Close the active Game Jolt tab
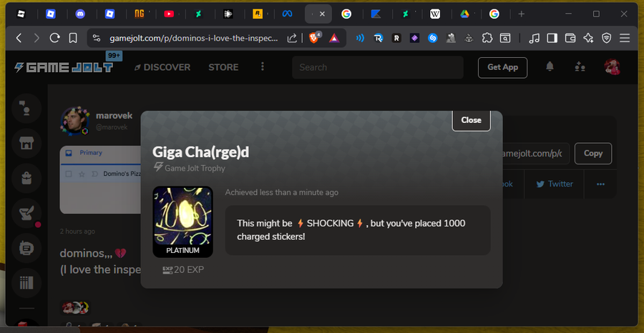Viewport: 644px width, 333px height. pyautogui.click(x=323, y=14)
